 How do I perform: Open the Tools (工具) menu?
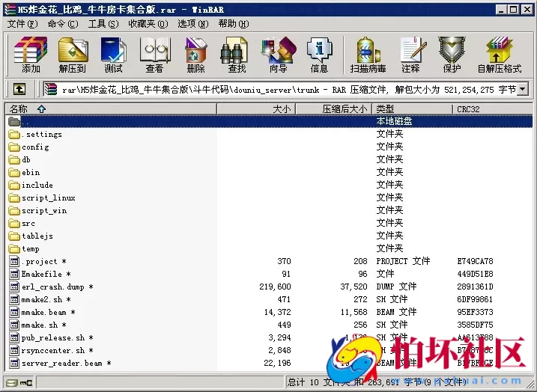pyautogui.click(x=103, y=24)
